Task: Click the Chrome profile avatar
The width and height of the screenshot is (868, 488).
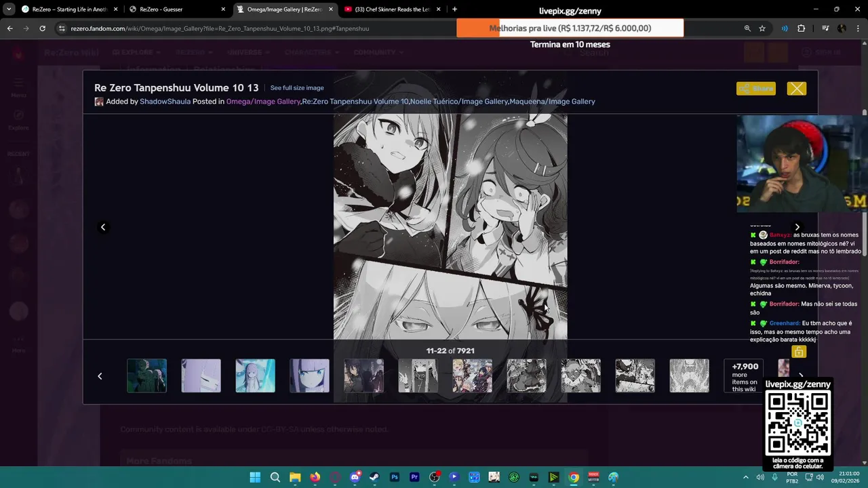Action: (842, 28)
